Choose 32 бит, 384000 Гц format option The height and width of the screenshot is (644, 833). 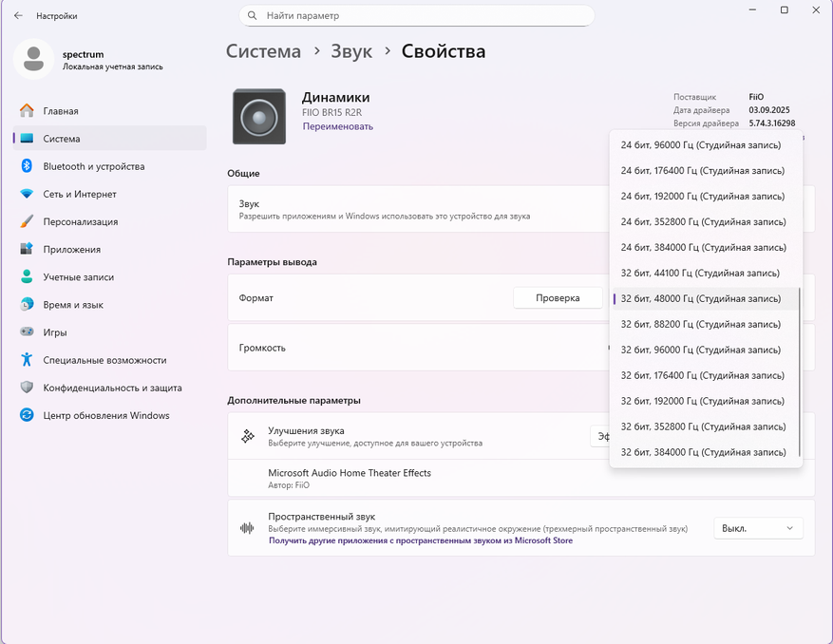(703, 452)
